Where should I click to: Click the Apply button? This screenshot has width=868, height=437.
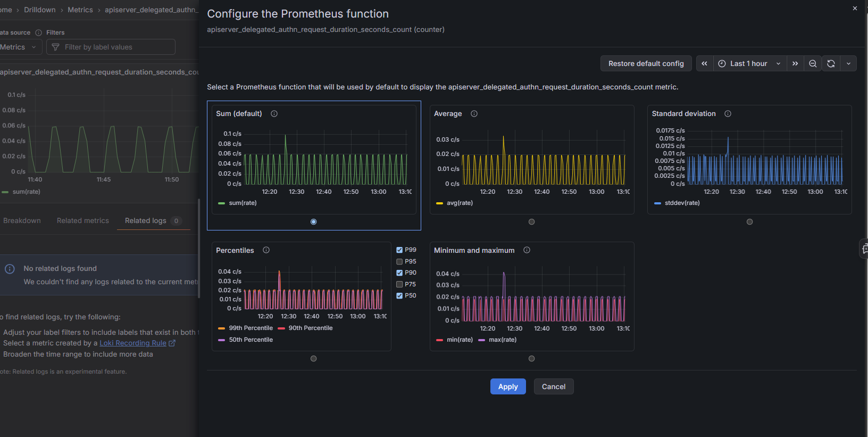pos(508,386)
